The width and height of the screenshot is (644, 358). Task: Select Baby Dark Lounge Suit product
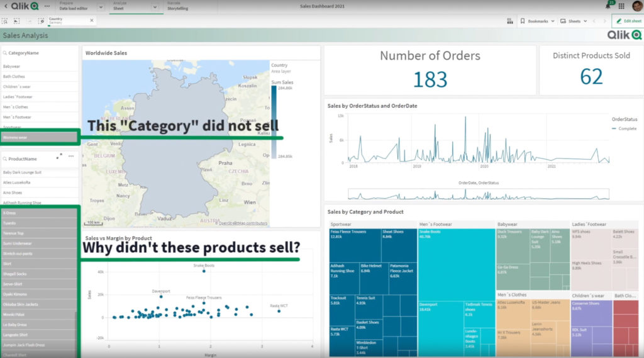(x=40, y=172)
